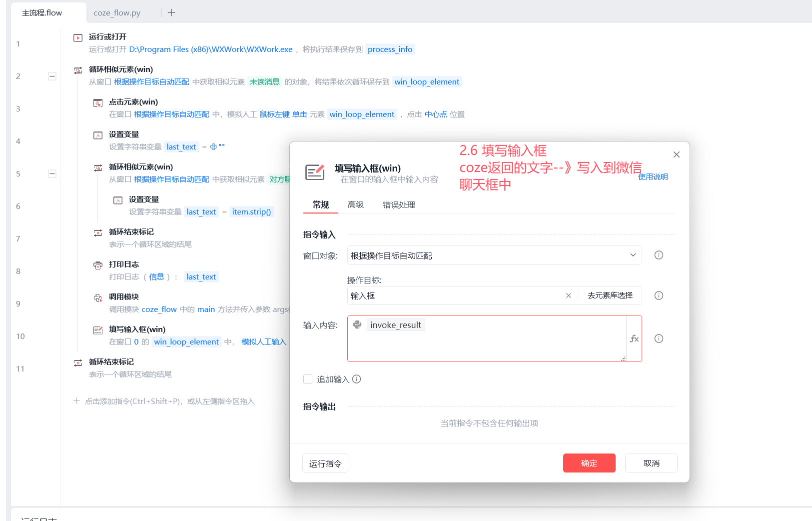This screenshot has width=812, height=521.
Task: Click 点击添加指令 to add a command
Action: 170,401
